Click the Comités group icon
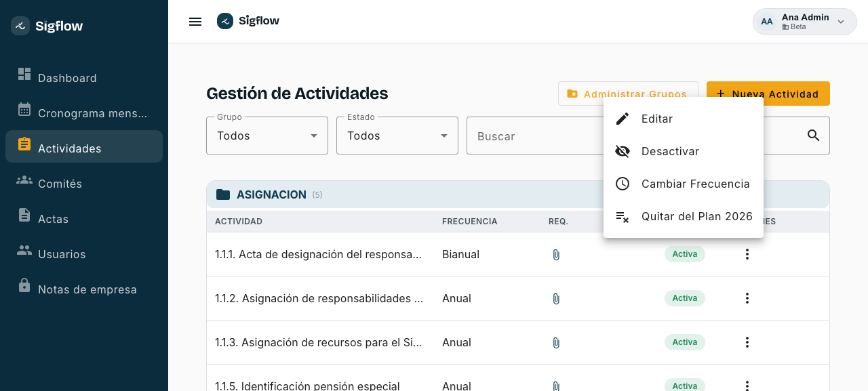The image size is (868, 391). point(24,180)
